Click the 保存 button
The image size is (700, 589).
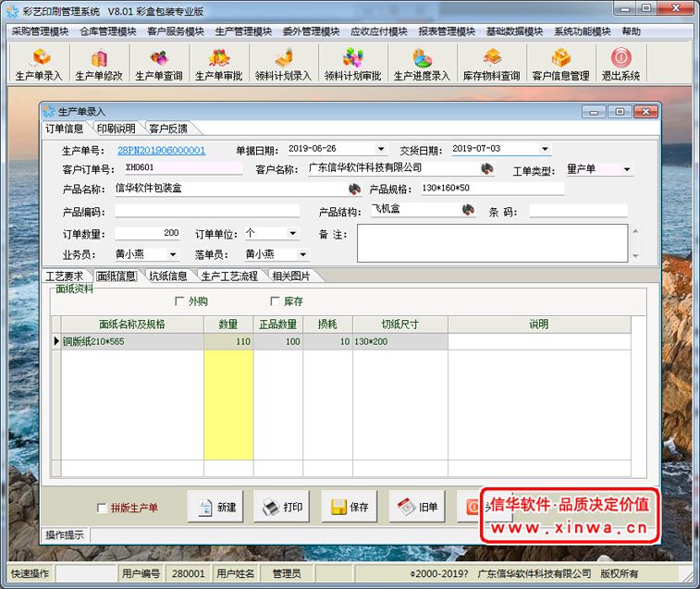350,507
